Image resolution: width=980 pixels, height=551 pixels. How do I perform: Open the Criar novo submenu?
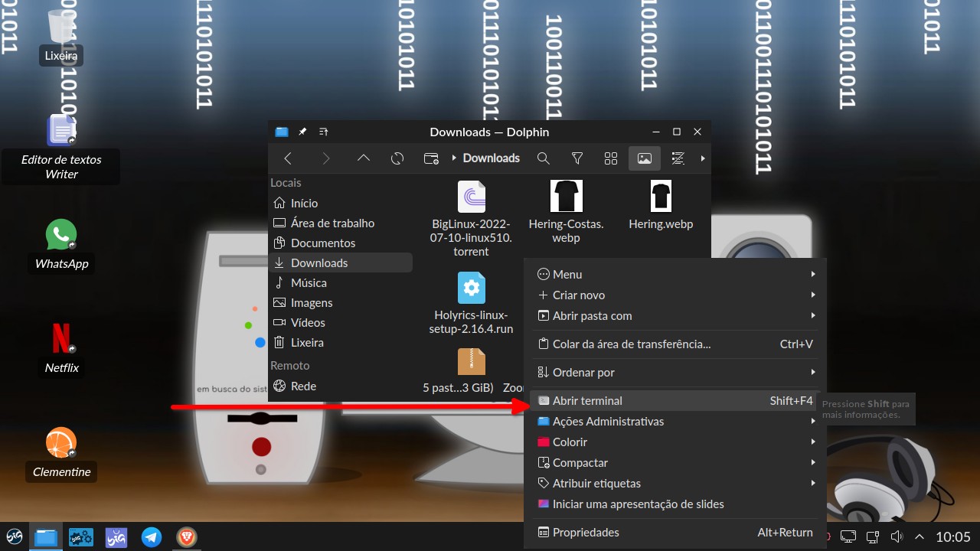[675, 295]
